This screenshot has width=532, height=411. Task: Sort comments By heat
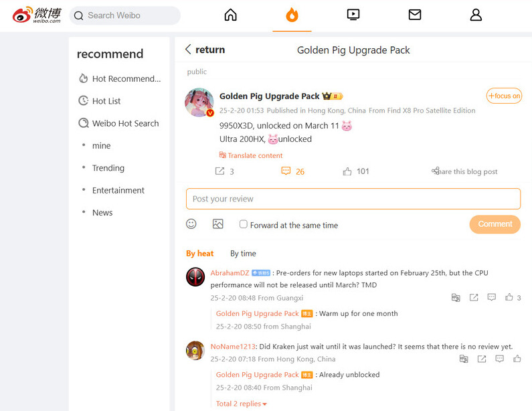pyautogui.click(x=200, y=254)
